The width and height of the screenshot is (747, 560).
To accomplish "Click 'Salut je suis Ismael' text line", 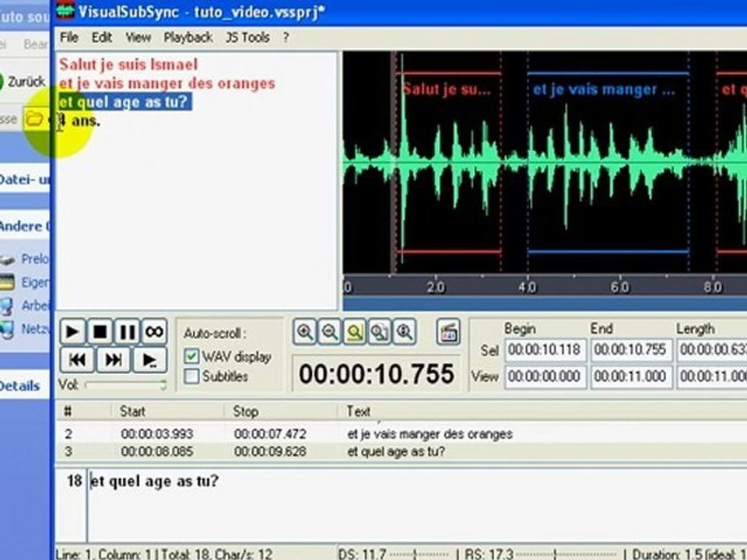I will pyautogui.click(x=128, y=65).
